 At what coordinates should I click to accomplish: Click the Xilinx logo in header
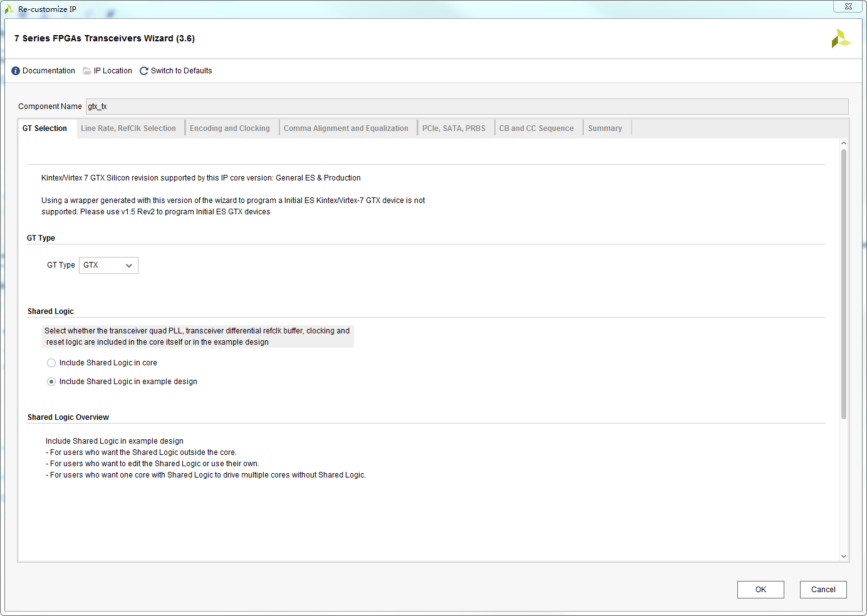(841, 38)
